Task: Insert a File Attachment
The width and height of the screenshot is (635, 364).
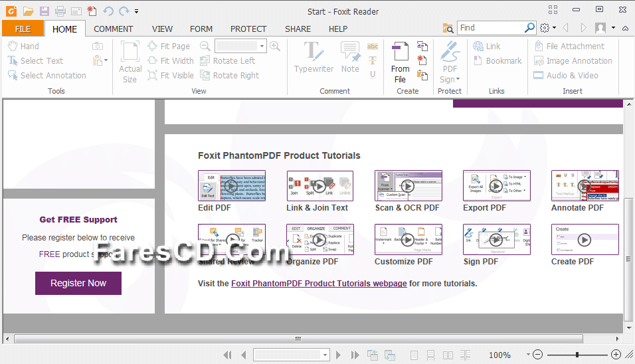Action: point(569,46)
